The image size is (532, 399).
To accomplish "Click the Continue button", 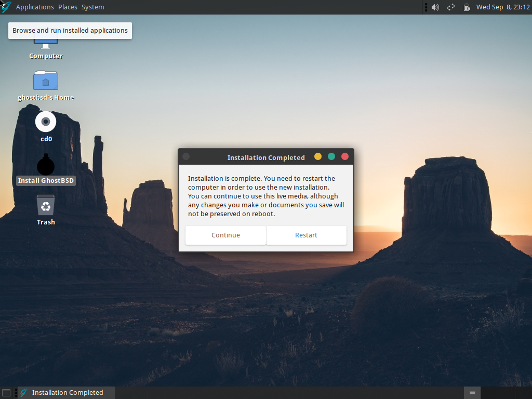I will click(225, 235).
